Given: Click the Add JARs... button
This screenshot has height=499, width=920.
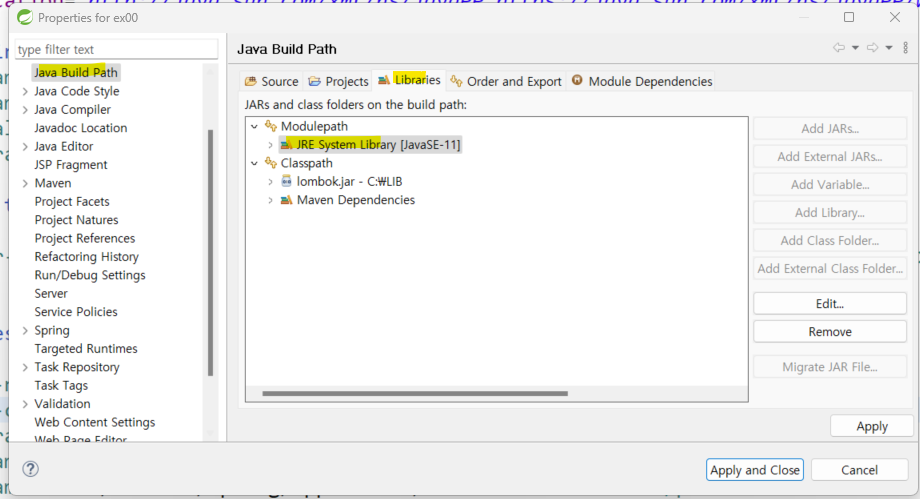Looking at the screenshot, I should coord(830,128).
